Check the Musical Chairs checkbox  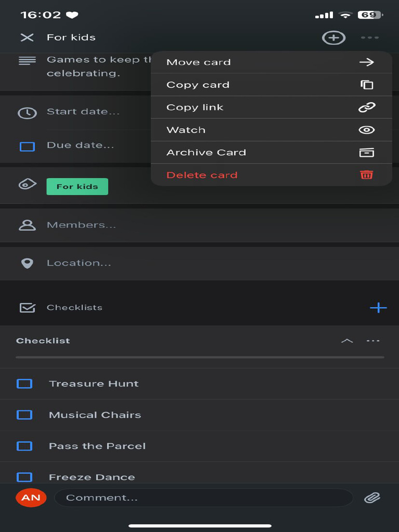pyautogui.click(x=24, y=415)
